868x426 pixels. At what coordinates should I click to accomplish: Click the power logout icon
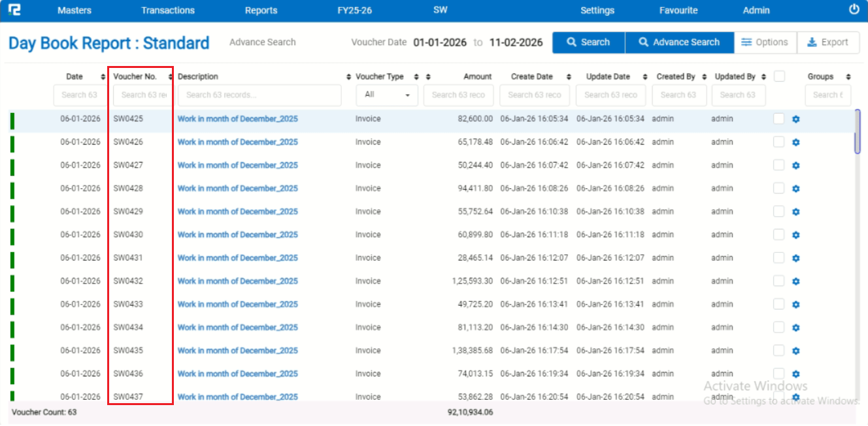pyautogui.click(x=854, y=10)
